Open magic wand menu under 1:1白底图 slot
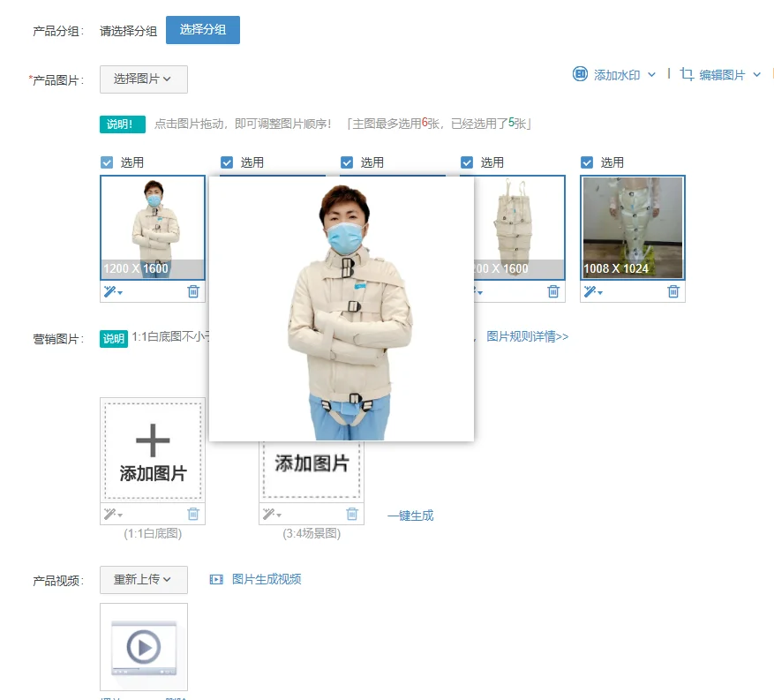 tap(113, 515)
